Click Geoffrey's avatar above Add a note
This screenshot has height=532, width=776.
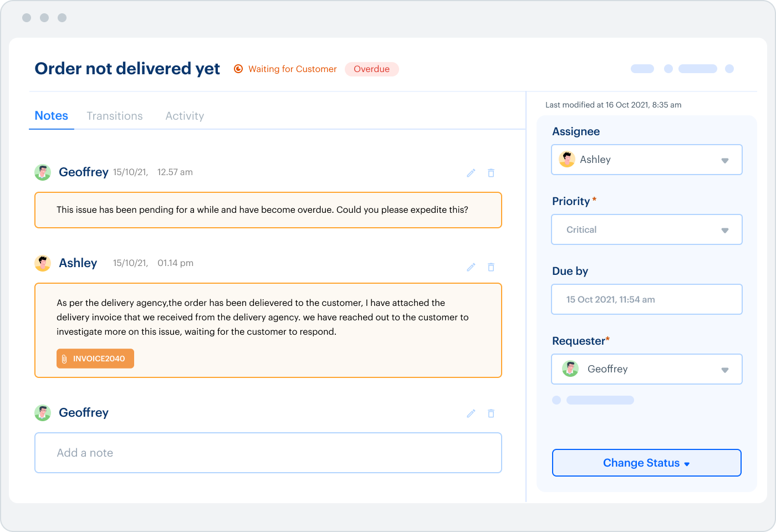tap(43, 413)
